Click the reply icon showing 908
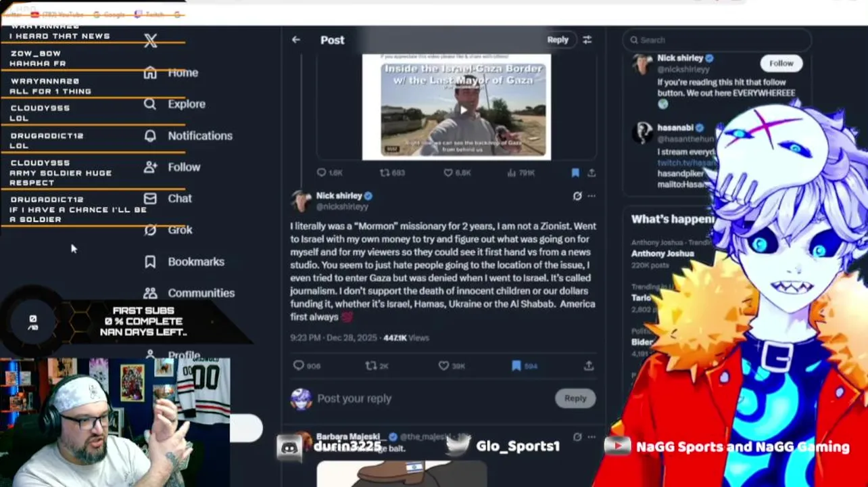 [299, 366]
